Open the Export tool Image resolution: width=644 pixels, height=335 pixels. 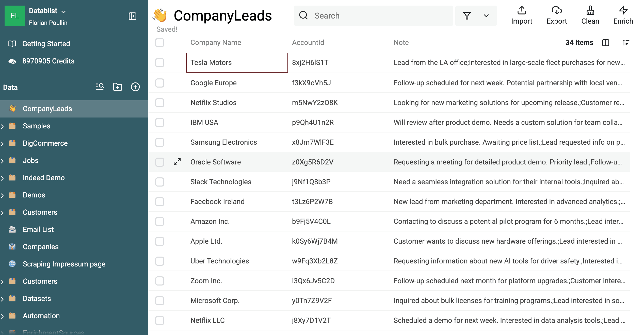(557, 15)
